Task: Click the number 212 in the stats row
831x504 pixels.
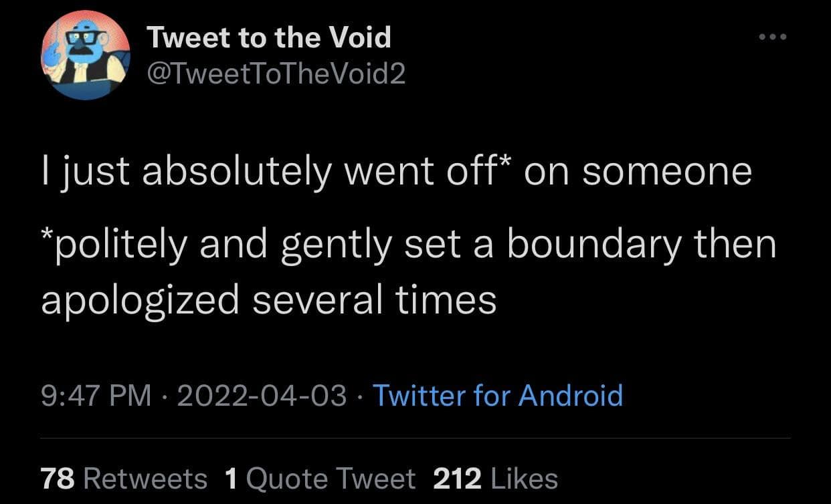Action: pos(458,479)
